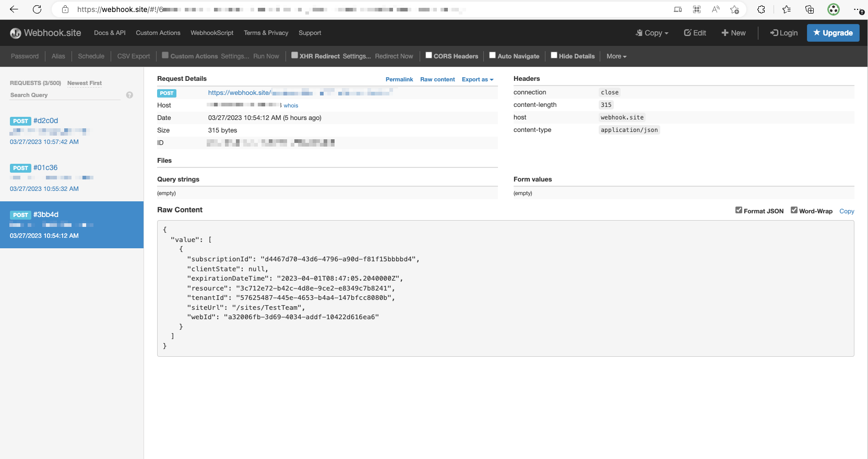Click the browser back arrow
Screen dimensions: 868x459
click(x=14, y=9)
